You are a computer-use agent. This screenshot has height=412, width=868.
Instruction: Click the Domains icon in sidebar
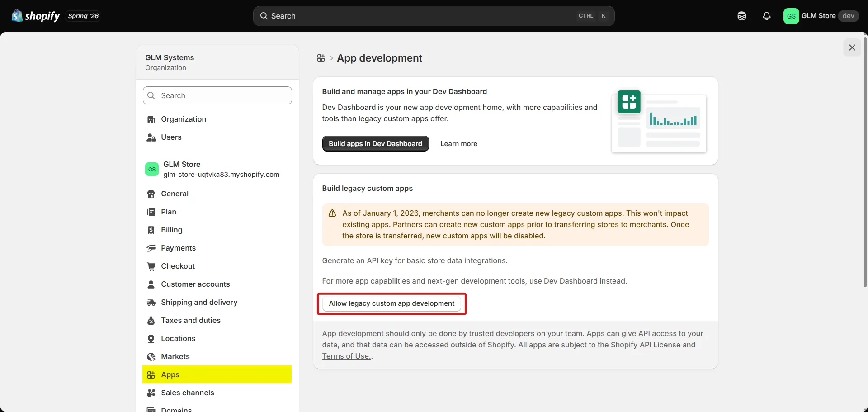coord(151,409)
